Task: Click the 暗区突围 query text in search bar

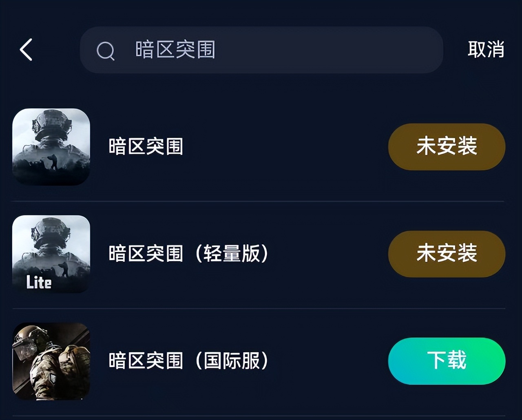Action: coord(175,50)
